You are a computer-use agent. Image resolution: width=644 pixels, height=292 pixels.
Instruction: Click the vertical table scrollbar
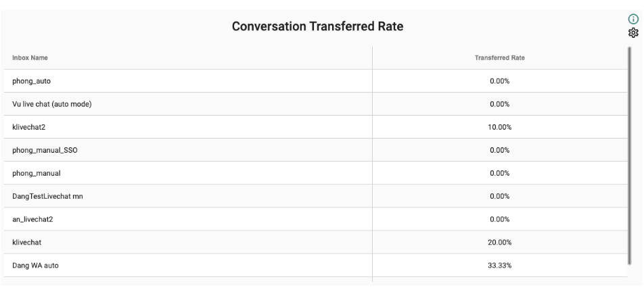click(x=630, y=156)
